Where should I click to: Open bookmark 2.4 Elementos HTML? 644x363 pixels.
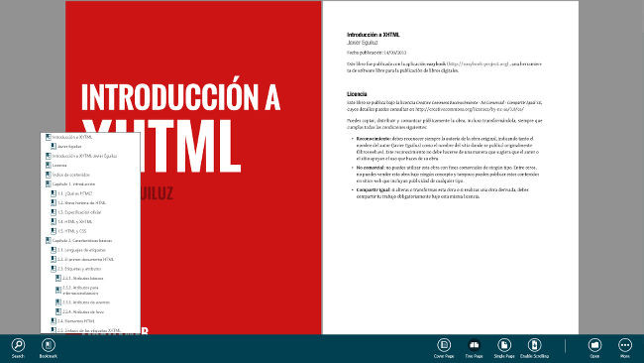[x=72, y=321]
